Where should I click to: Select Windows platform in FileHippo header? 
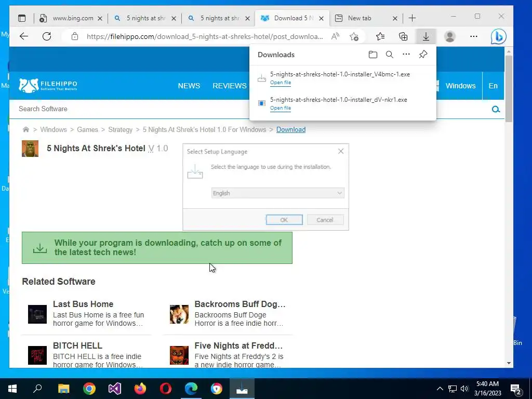click(460, 86)
